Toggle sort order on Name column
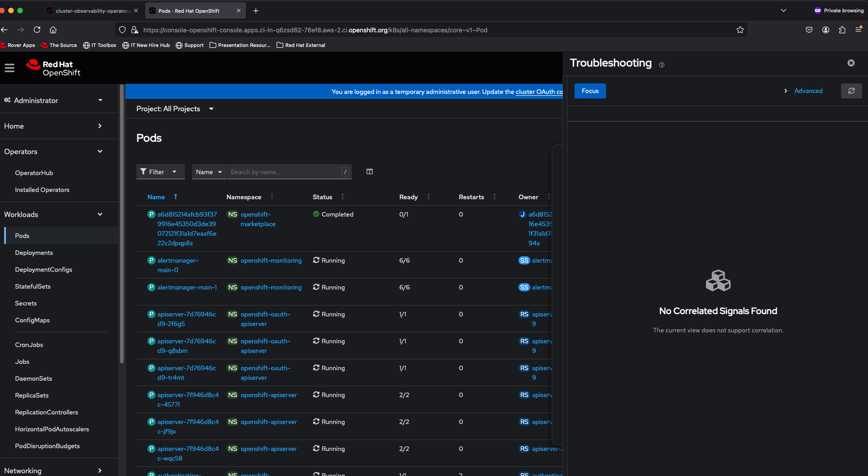 pos(156,197)
